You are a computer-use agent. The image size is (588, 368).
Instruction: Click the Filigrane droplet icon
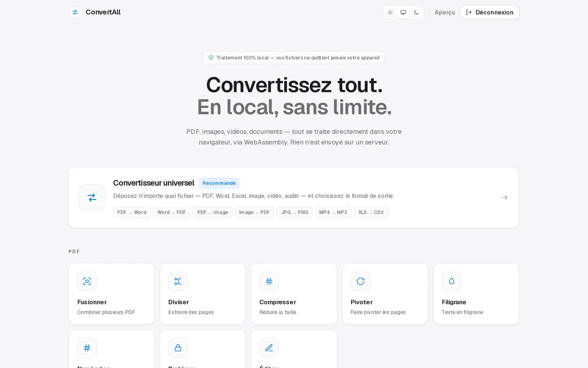(x=452, y=282)
